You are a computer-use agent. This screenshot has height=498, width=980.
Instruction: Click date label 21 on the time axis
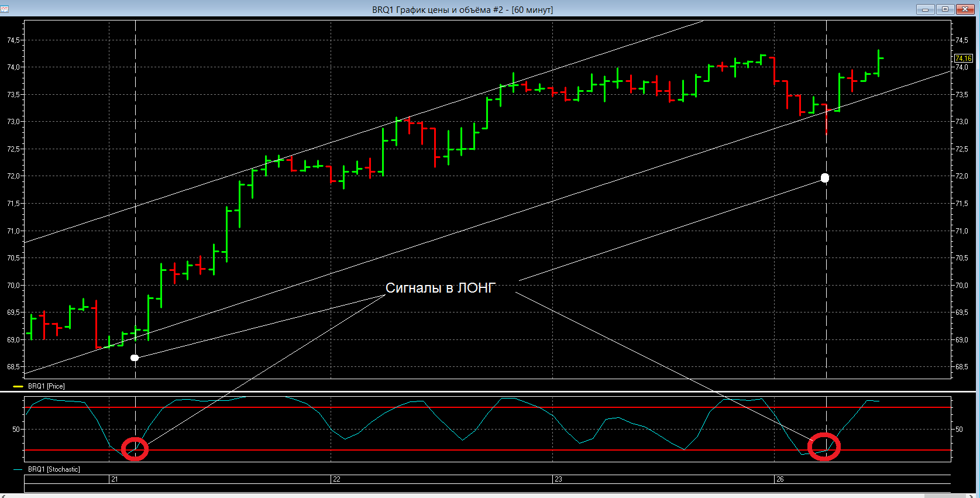coord(115,479)
